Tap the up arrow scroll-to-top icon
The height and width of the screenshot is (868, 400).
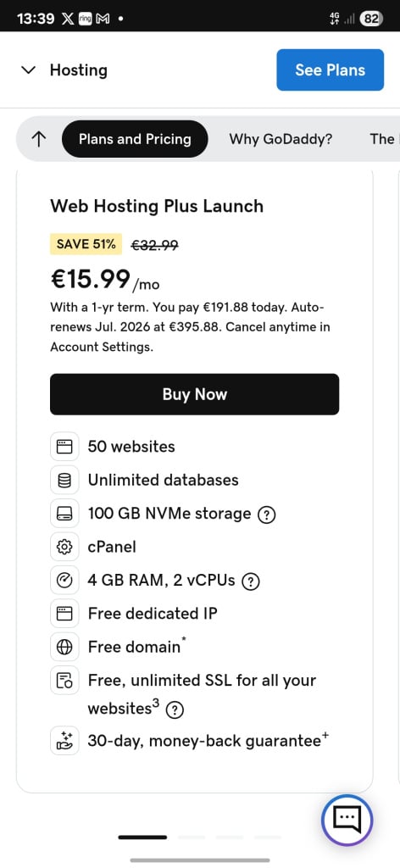38,139
